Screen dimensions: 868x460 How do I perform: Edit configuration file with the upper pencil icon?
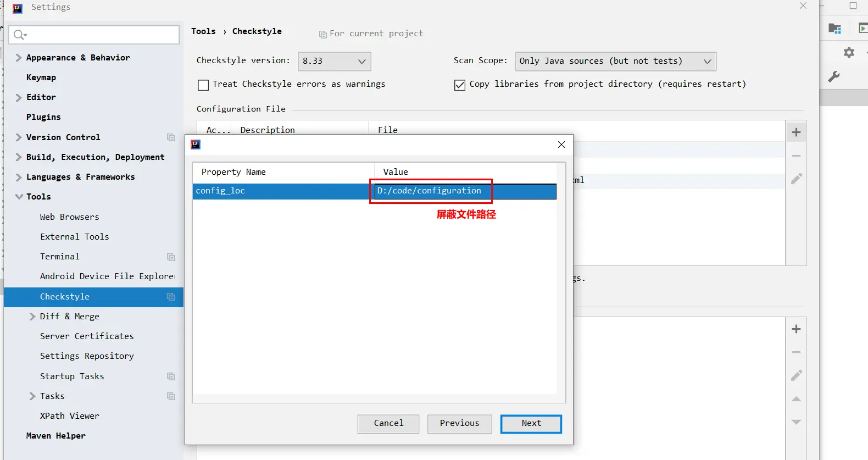pyautogui.click(x=797, y=179)
